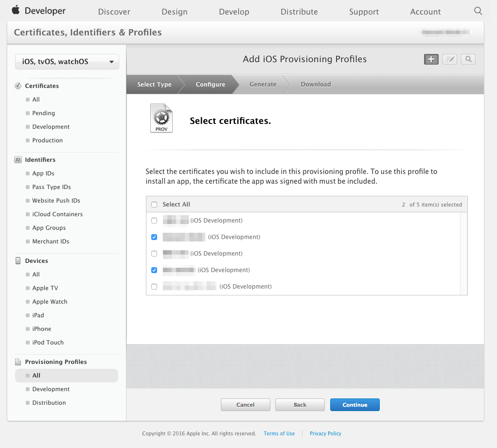Select Production certificates in sidebar

pyautogui.click(x=47, y=140)
